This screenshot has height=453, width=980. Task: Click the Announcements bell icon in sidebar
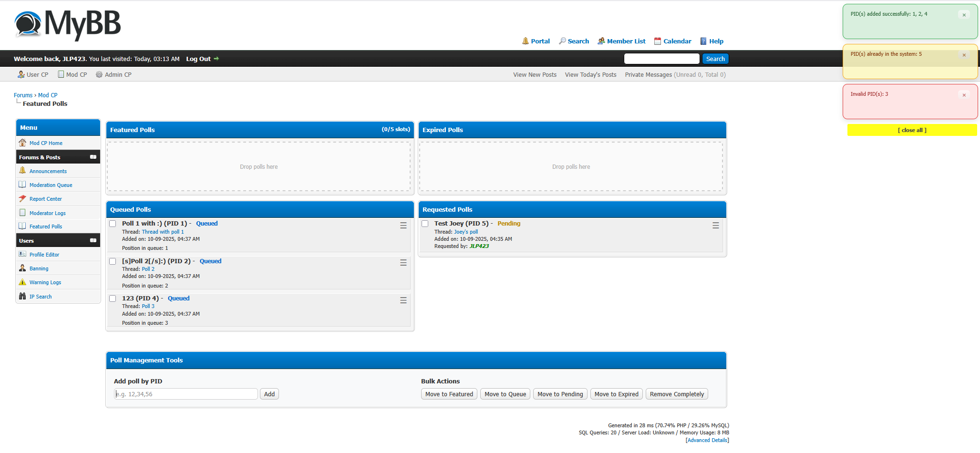(22, 171)
